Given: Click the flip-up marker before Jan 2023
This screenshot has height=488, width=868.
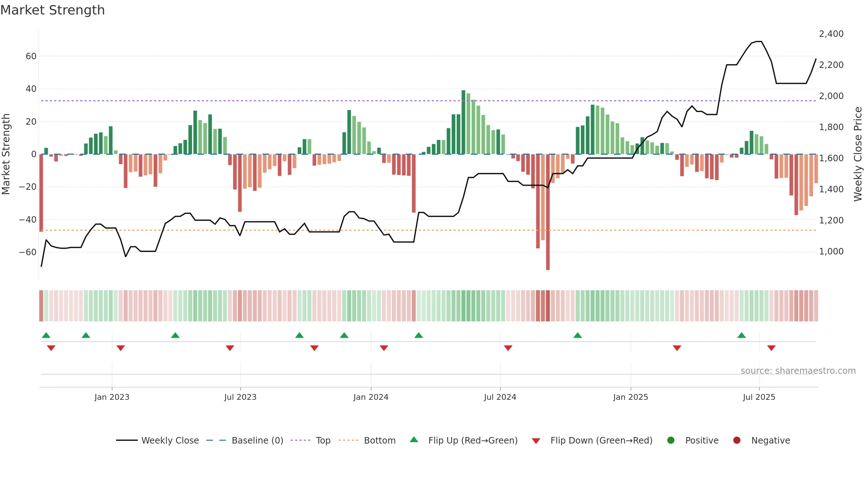Looking at the screenshot, I should (x=86, y=335).
